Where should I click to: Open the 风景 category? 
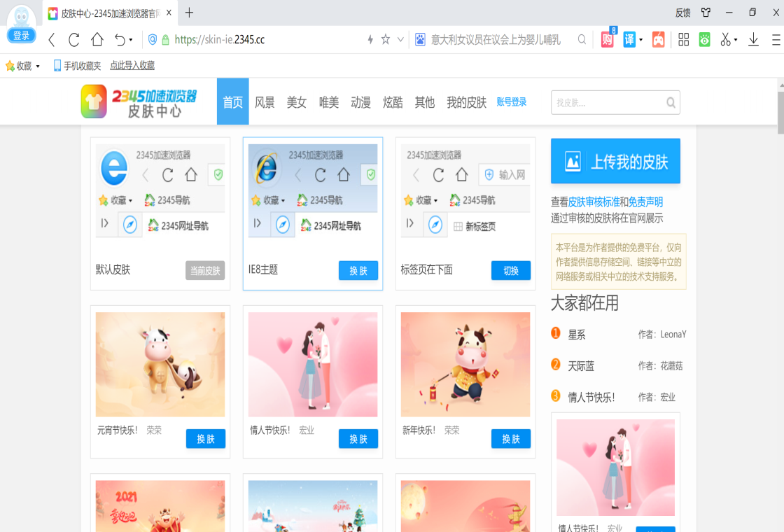pyautogui.click(x=265, y=102)
